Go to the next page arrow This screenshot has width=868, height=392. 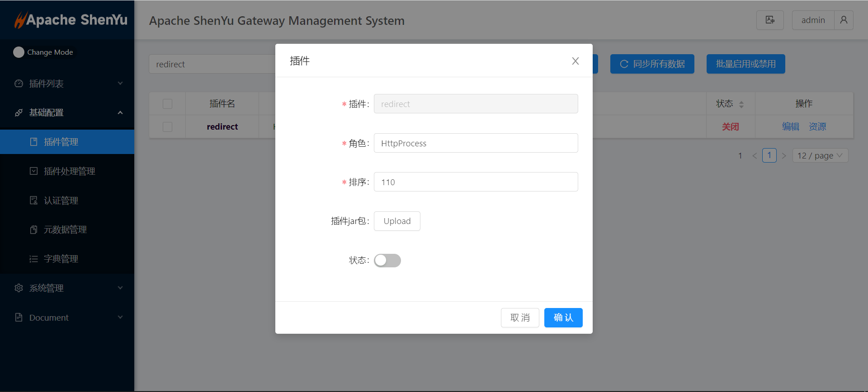point(784,156)
